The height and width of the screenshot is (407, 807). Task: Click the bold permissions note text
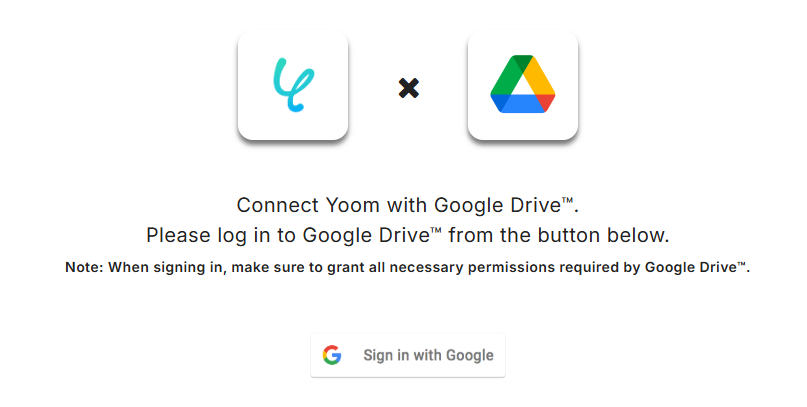[408, 268]
